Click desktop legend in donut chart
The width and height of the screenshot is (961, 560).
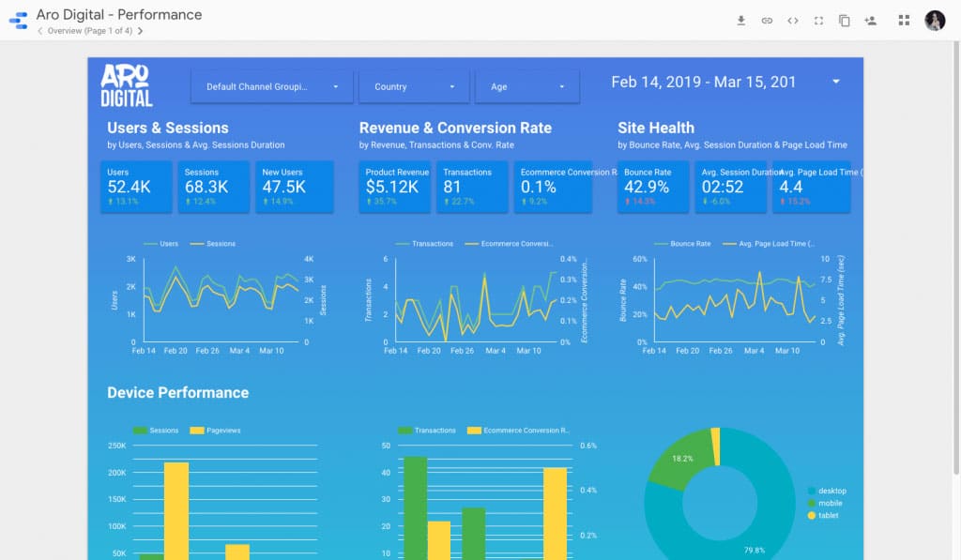coord(827,491)
